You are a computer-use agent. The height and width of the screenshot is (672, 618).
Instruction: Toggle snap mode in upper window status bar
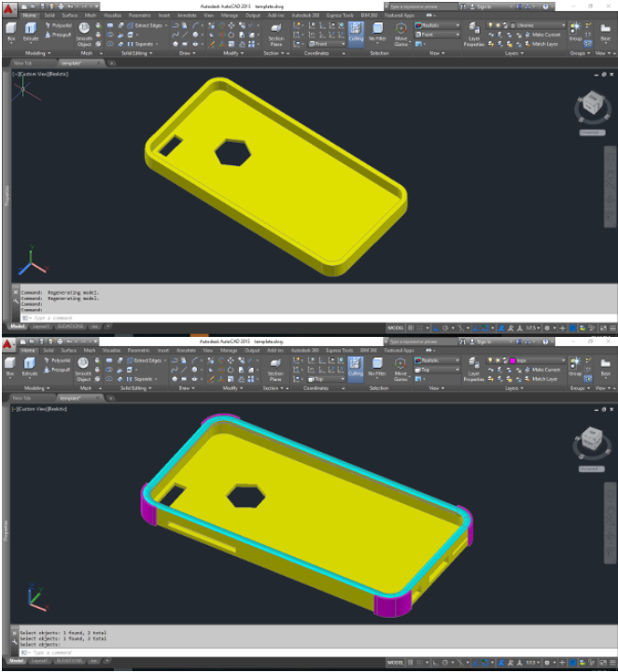pyautogui.click(x=420, y=329)
